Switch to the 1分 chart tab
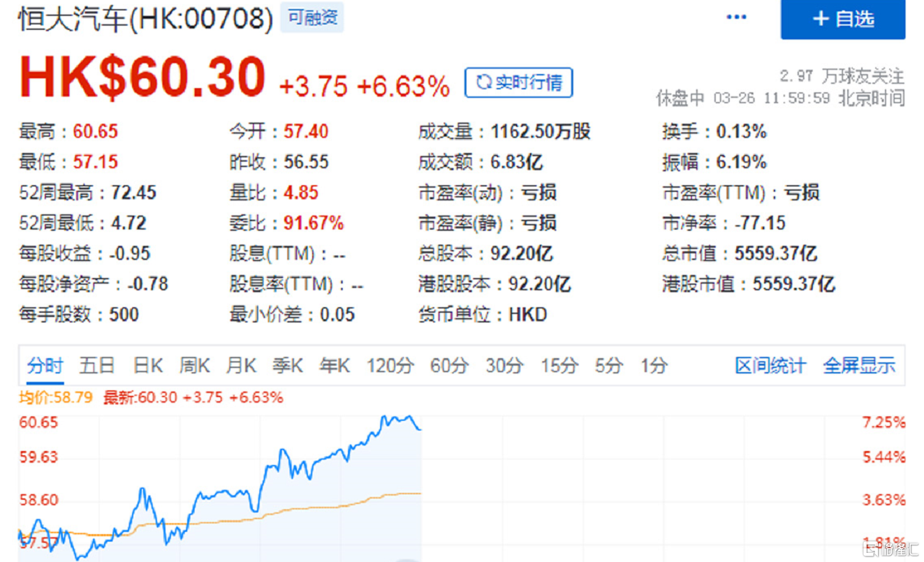Viewport: 924px width, 562px height. click(654, 365)
